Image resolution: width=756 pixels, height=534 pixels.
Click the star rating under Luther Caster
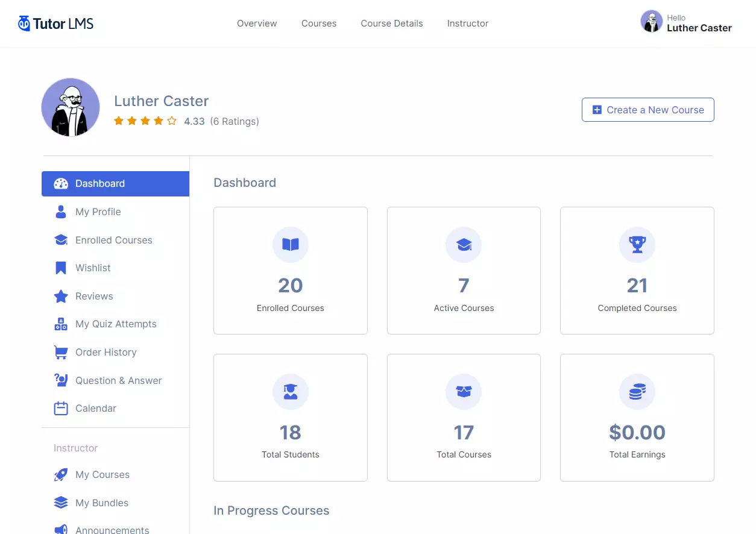[145, 121]
